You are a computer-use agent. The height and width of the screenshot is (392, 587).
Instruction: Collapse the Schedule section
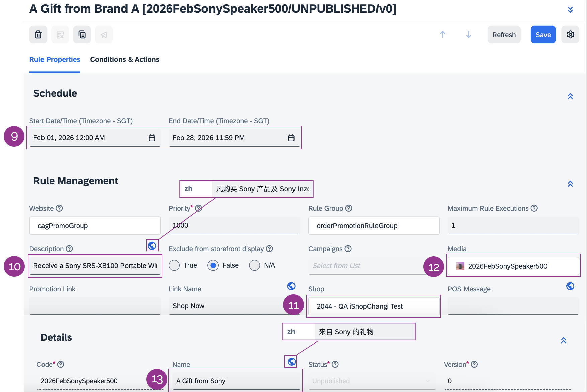(x=570, y=96)
